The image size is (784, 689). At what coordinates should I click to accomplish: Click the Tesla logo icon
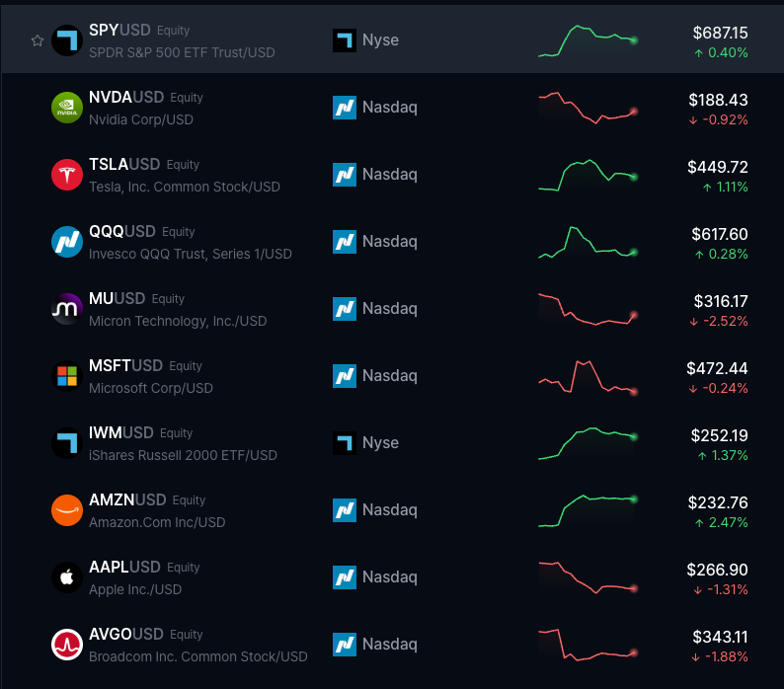(x=66, y=175)
